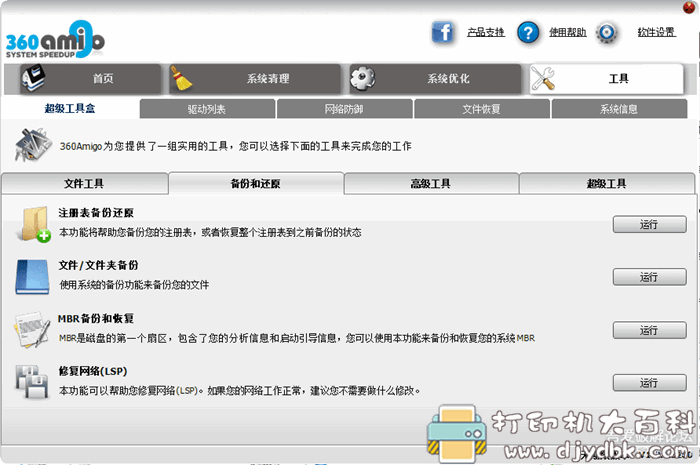Run the 修复网络(LSP) tool
This screenshot has height=465, width=700.
650,383
